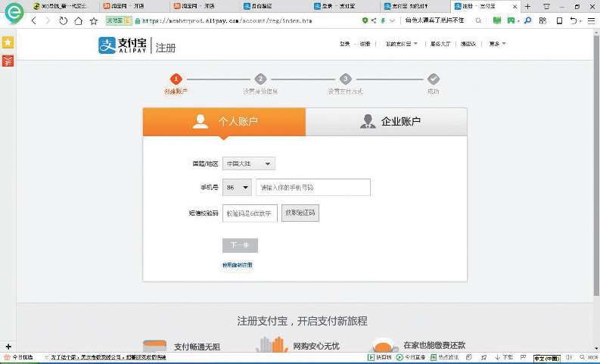600x364 pixels.
Task: Click the 下载 downloads status item
Action: click(x=504, y=357)
